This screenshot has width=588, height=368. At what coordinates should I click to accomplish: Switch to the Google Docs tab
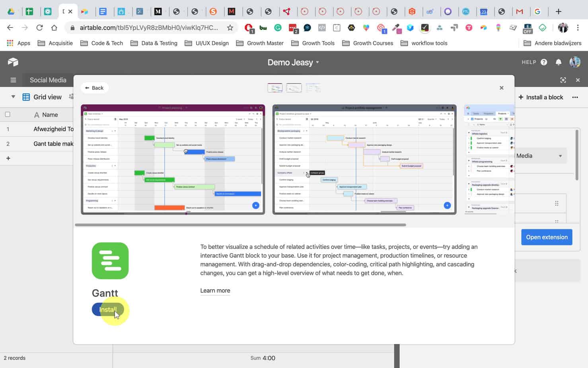[103, 12]
